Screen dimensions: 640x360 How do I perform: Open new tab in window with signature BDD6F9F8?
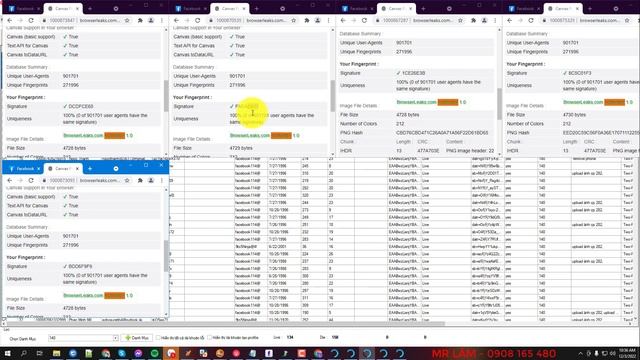coord(90,169)
